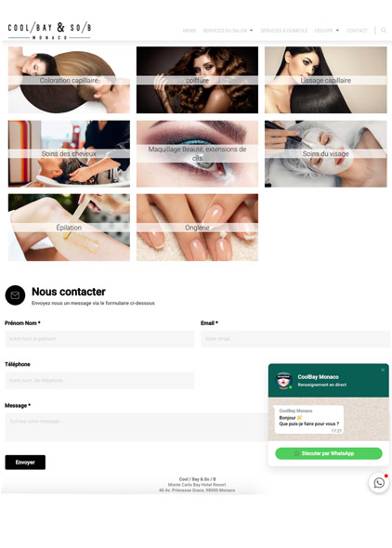The width and height of the screenshot is (392, 548).
Task: Open the Coloration capillaire service tile
Action: [69, 80]
